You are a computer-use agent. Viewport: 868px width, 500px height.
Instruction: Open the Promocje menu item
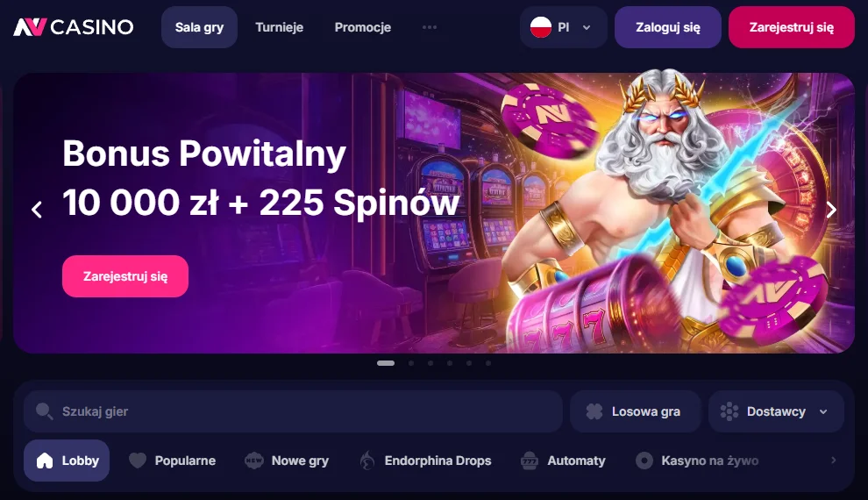pos(363,27)
